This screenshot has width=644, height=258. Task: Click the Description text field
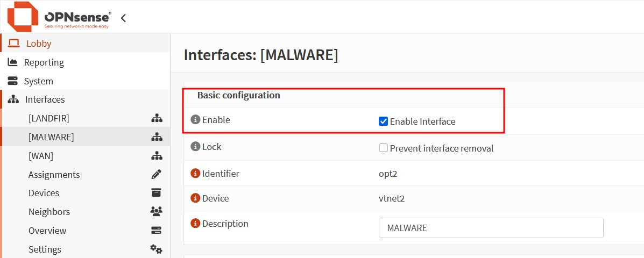pyautogui.click(x=491, y=228)
